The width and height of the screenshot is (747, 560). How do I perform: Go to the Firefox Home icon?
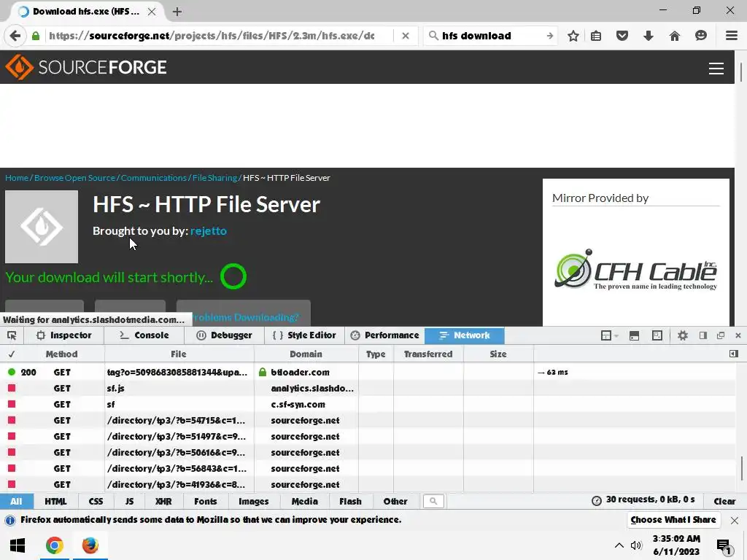[675, 36]
